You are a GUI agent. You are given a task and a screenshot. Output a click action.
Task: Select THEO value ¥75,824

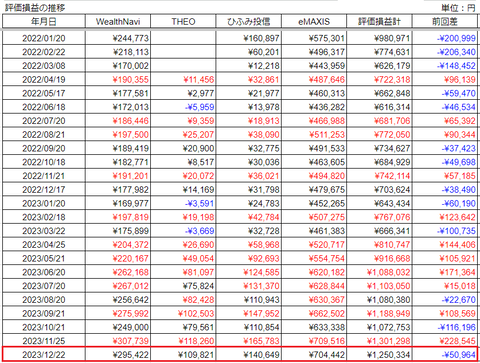point(198,286)
